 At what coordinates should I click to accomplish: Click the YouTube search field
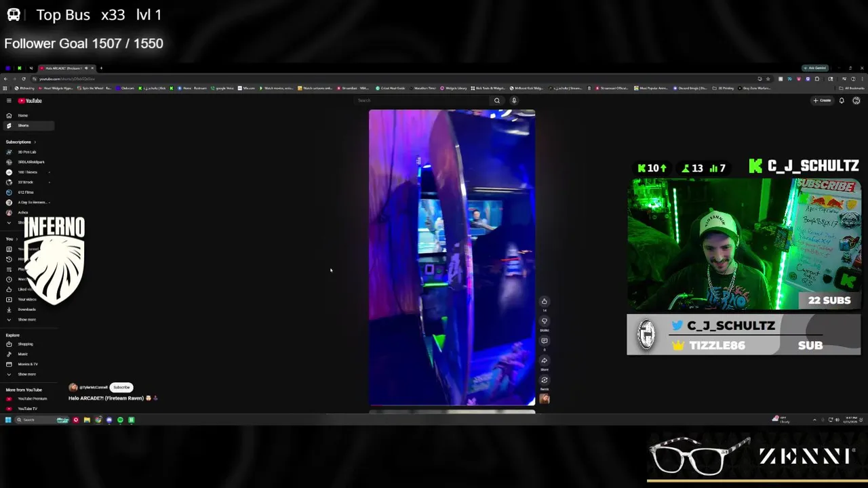pos(420,100)
